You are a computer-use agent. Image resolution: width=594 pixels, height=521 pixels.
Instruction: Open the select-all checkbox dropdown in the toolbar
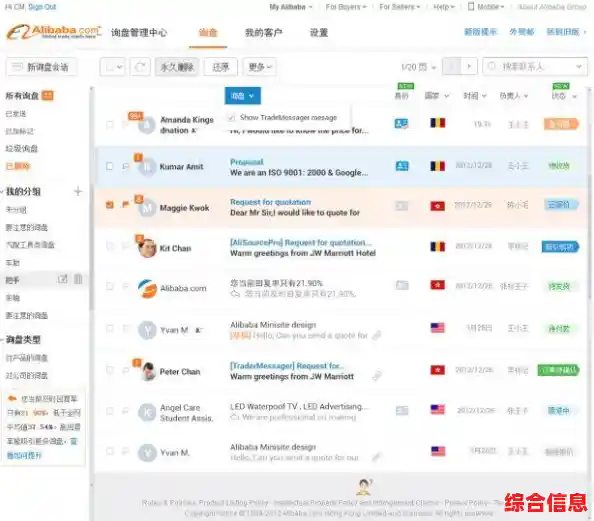[113, 67]
